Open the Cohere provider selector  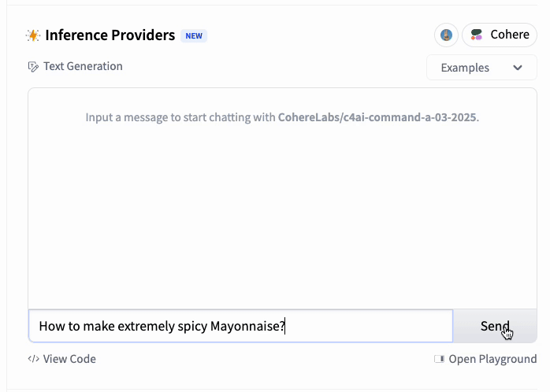tap(499, 35)
